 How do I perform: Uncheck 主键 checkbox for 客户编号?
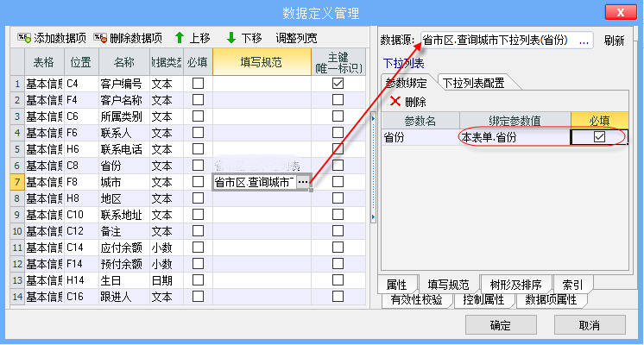coord(338,84)
